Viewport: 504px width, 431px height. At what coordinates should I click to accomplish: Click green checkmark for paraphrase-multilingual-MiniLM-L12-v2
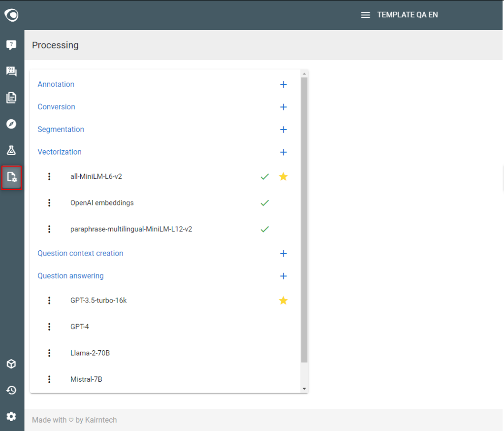264,230
